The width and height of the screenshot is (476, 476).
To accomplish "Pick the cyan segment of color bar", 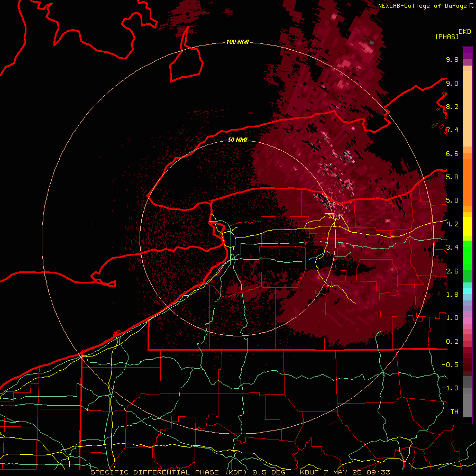I will [x=467, y=291].
